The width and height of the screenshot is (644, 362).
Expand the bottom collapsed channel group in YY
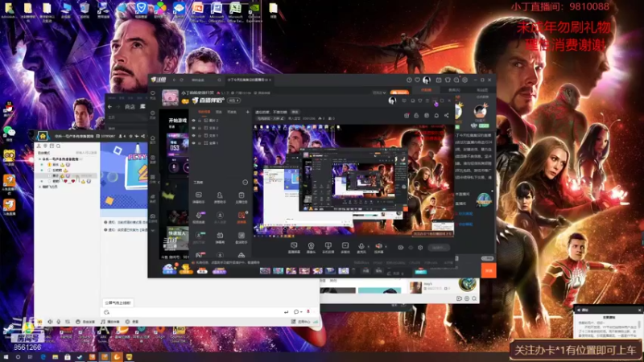(39, 187)
